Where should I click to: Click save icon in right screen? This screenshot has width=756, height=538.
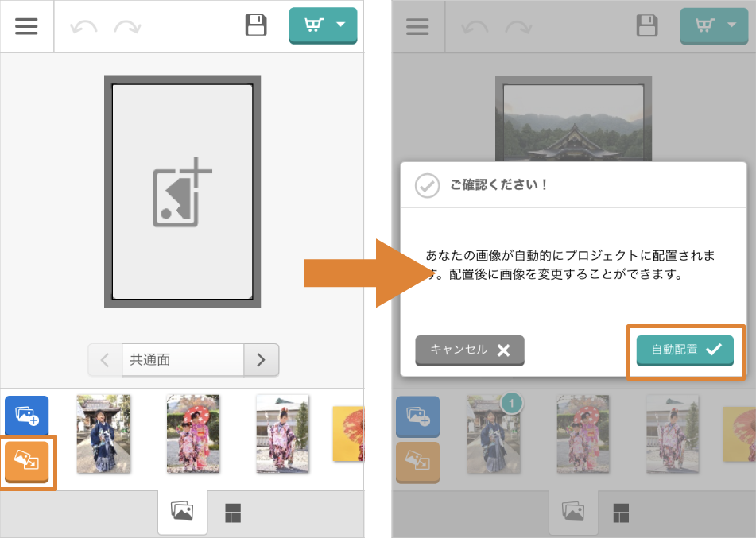tap(647, 25)
